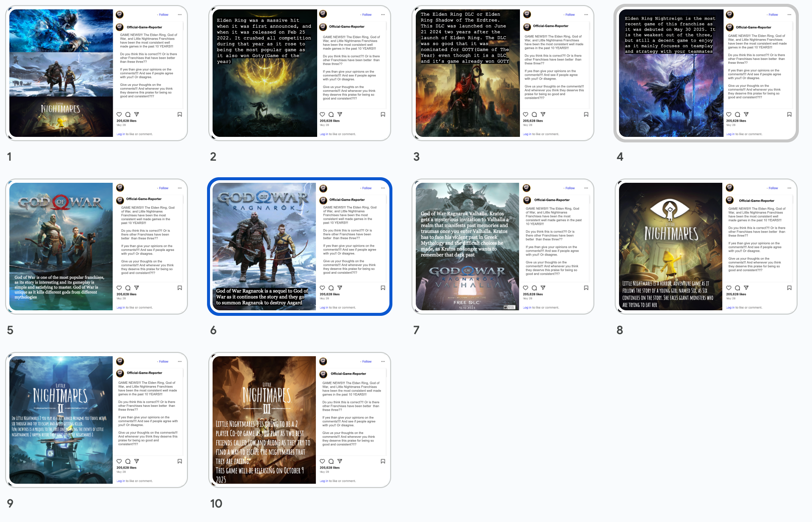Viewport: 812px width, 522px height.
Task: Click the bookmark icon on slide 4
Action: [789, 114]
